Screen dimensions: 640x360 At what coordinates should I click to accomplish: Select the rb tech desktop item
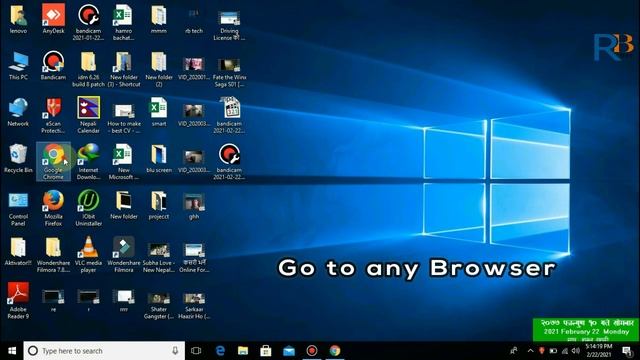(x=194, y=20)
